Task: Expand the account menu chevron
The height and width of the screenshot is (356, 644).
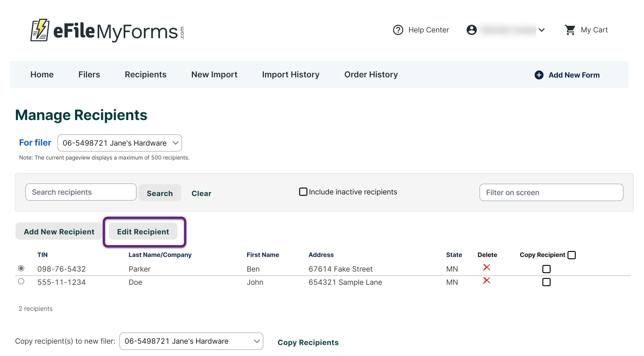Action: 541,30
